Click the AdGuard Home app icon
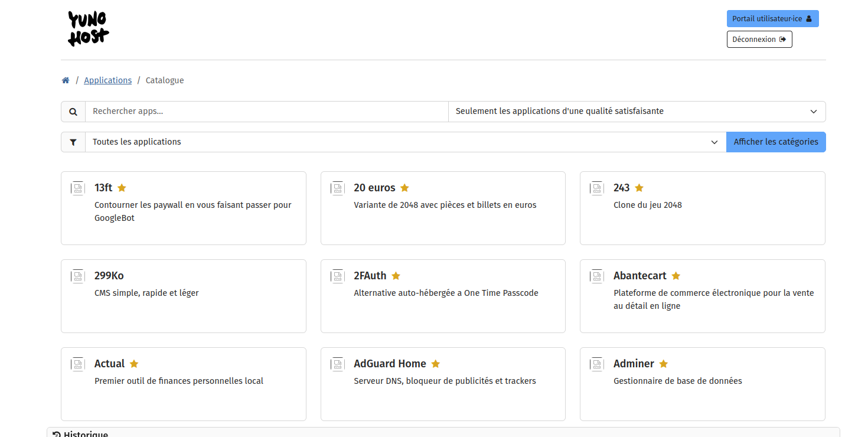868x437 pixels. click(338, 364)
